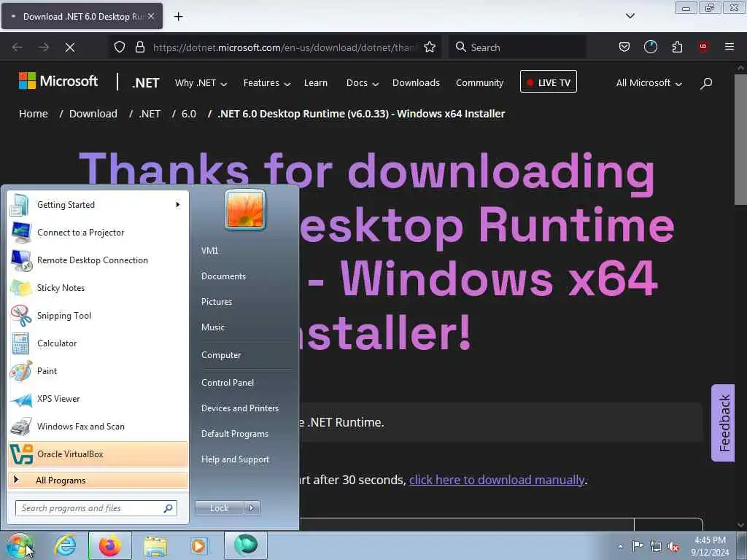Launch Windows Media Player from taskbar
This screenshot has width=747, height=560.
pyautogui.click(x=199, y=545)
